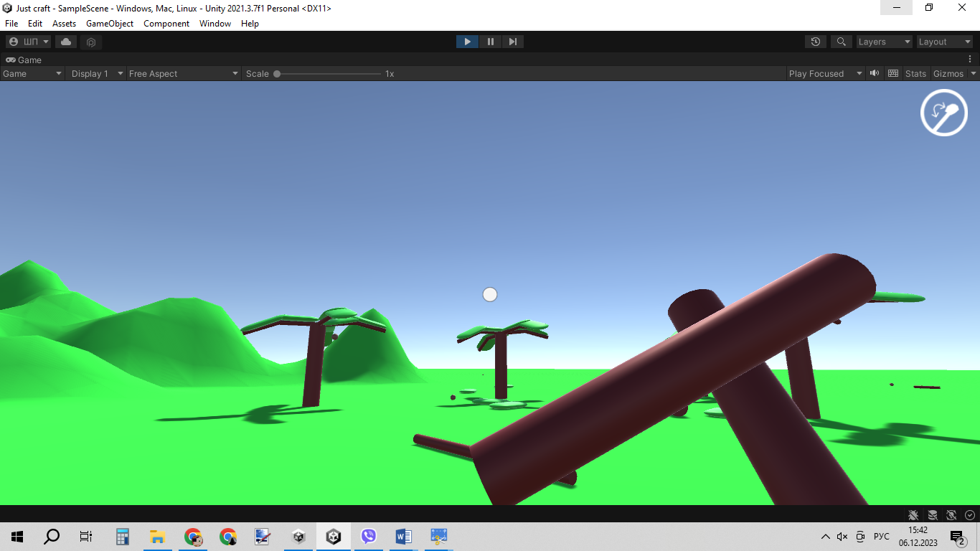
Task: Open the Component menu
Action: 166,24
